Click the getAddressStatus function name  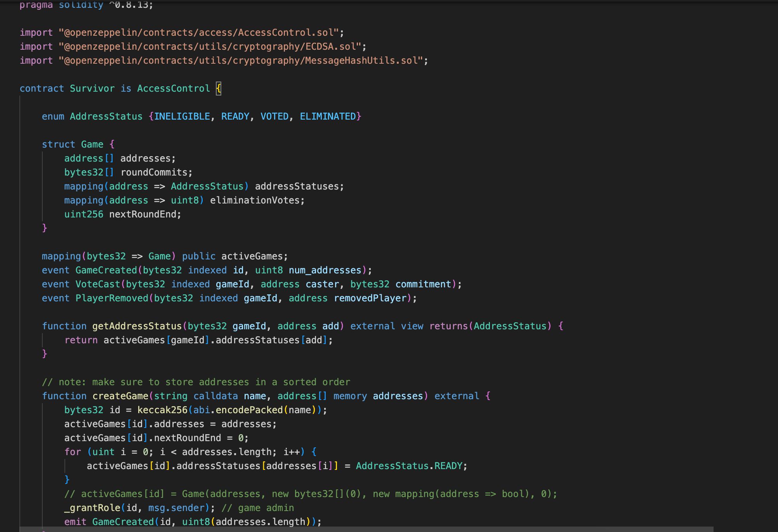[x=137, y=326]
